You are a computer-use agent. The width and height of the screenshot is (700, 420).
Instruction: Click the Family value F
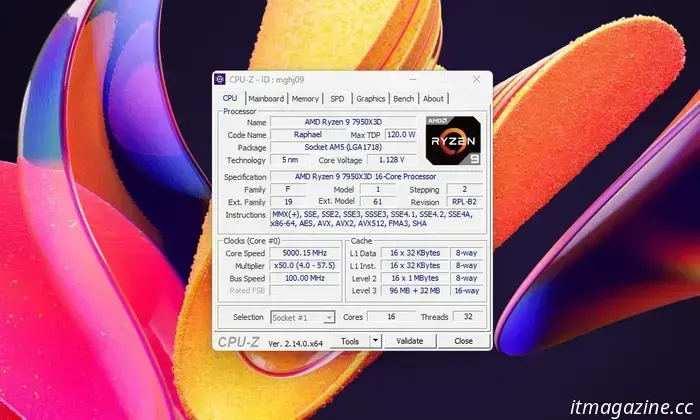tap(288, 189)
